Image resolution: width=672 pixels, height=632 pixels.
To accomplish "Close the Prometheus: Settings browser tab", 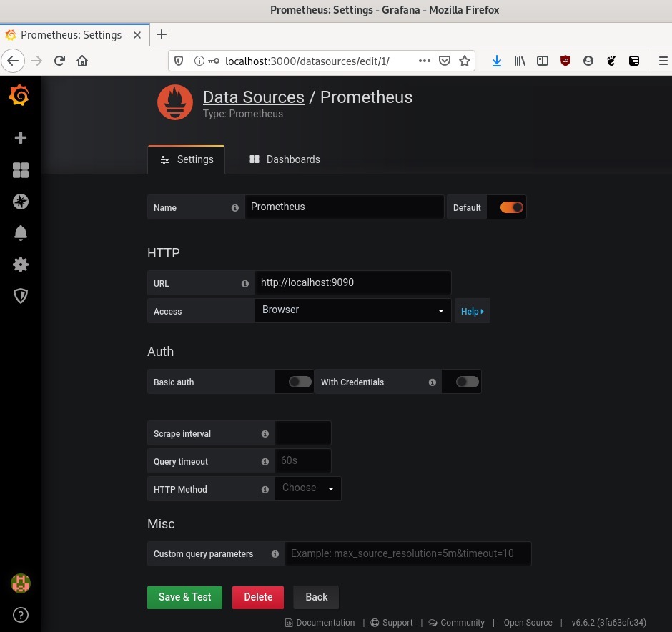I will pyautogui.click(x=137, y=35).
